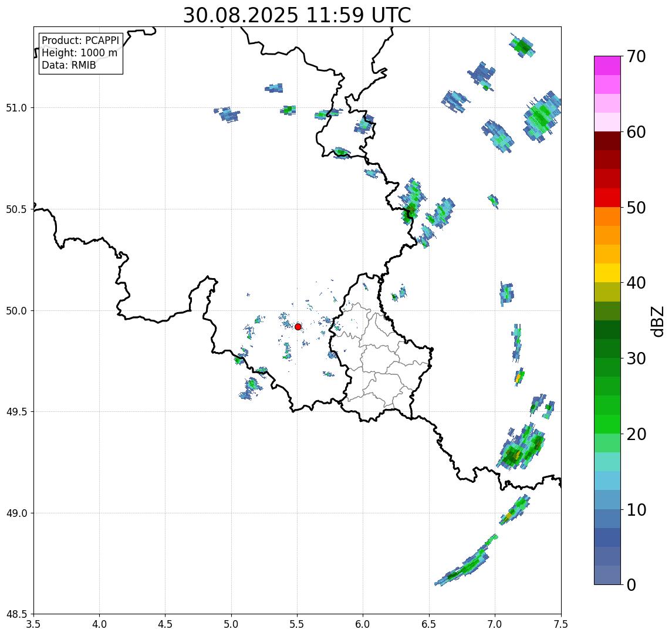Click the latitude axis label 50.5
This screenshot has height=636, width=672.
click(16, 209)
